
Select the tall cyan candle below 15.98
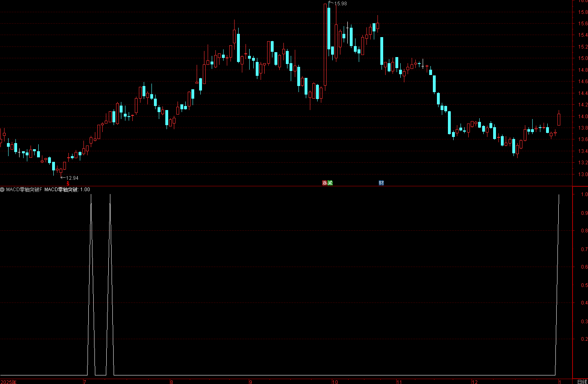pos(329,29)
